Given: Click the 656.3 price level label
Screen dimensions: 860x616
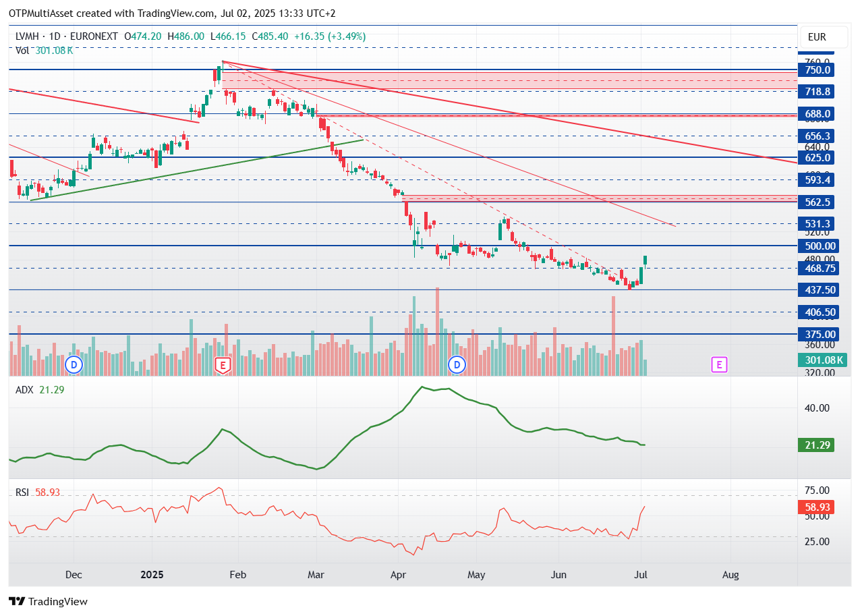Looking at the screenshot, I should (x=815, y=136).
